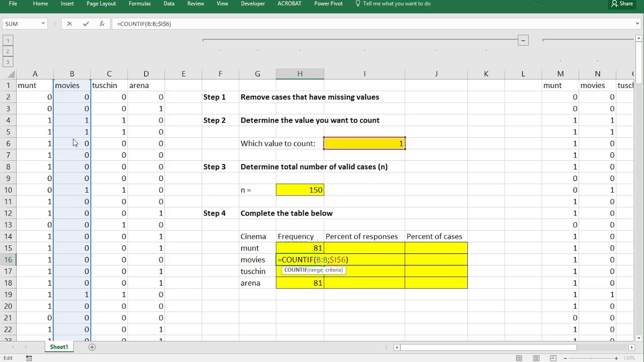Open the Power Pivot tab
644x362 pixels.
329,4
